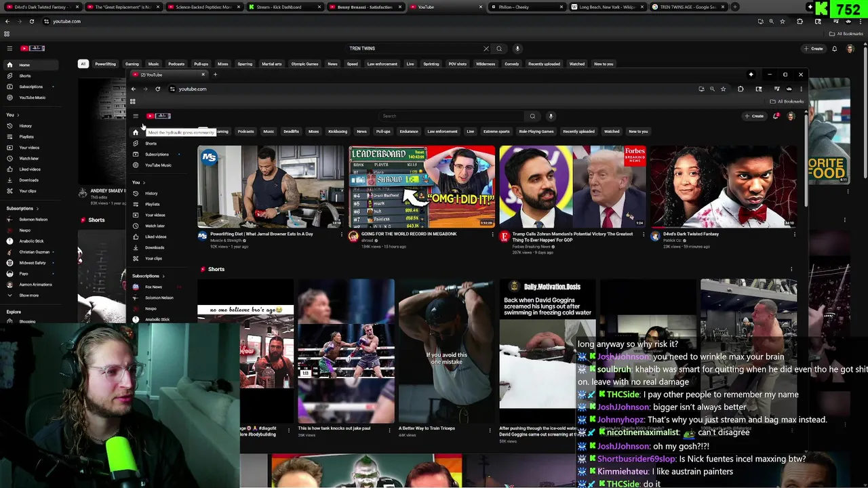Open the Powerlifting Diet Jamal Browner video thumbnail
868x488 pixels.
[271, 186]
